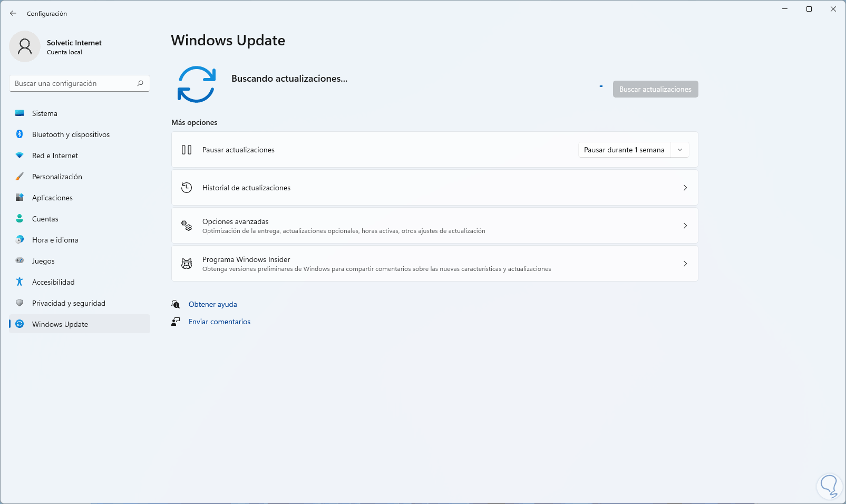Image resolution: width=846 pixels, height=504 pixels.
Task: Click the Programa Windows Insider title text
Action: tap(246, 259)
